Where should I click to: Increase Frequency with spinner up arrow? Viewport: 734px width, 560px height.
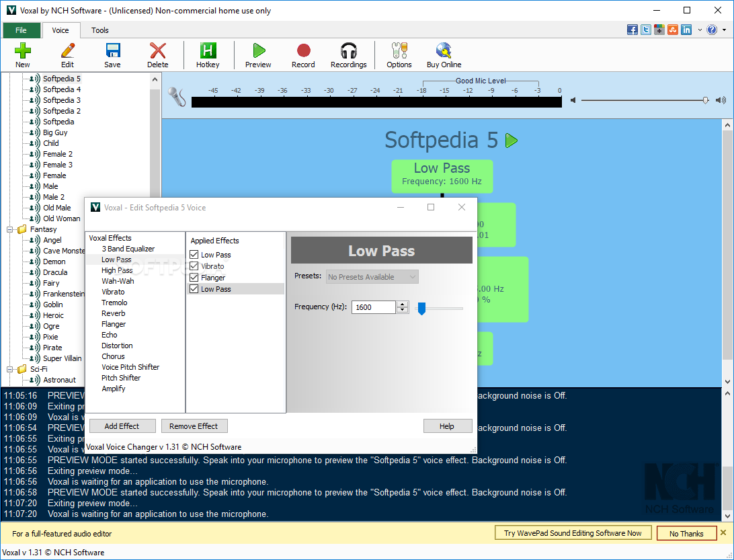click(x=402, y=305)
